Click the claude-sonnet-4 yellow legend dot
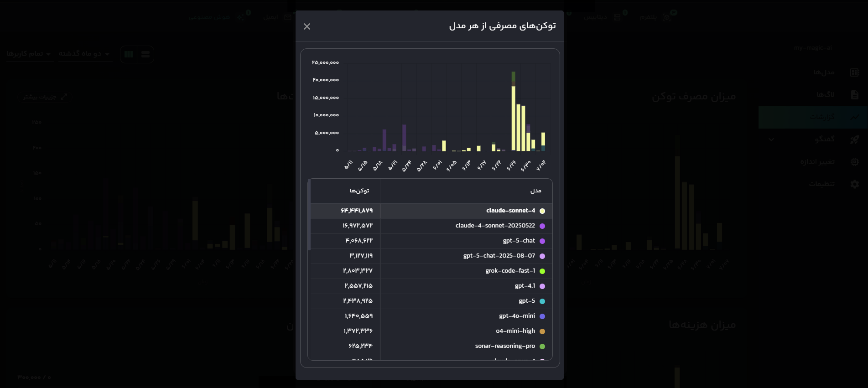868x388 pixels. (542, 211)
